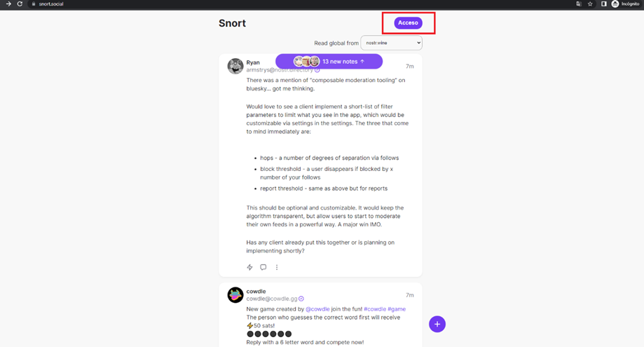Load the 13 new notes
The height and width of the screenshot is (347, 644).
[x=329, y=62]
